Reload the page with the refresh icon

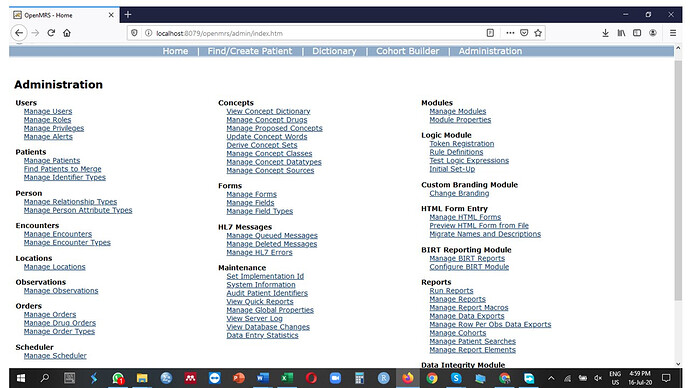51,33
